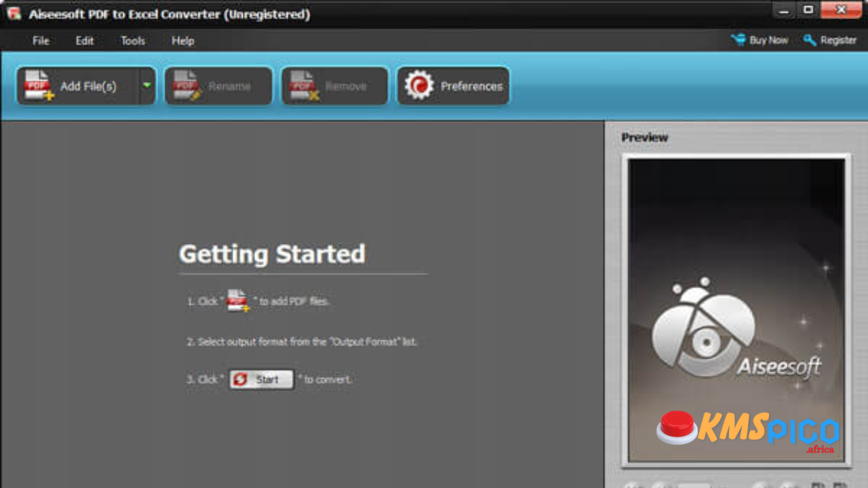Click the Remove PDF button
Image resolution: width=868 pixels, height=488 pixels.
(x=335, y=86)
